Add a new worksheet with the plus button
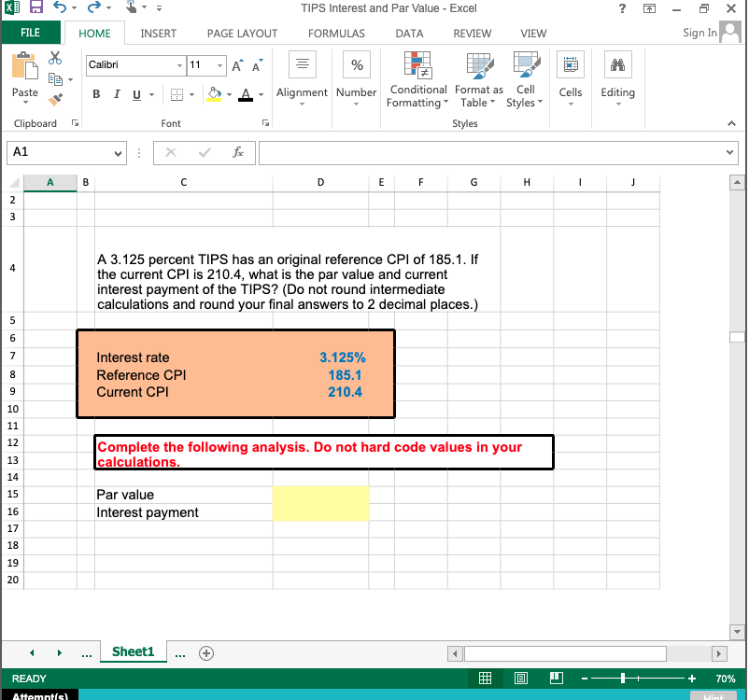The height and width of the screenshot is (700, 749). (x=205, y=652)
